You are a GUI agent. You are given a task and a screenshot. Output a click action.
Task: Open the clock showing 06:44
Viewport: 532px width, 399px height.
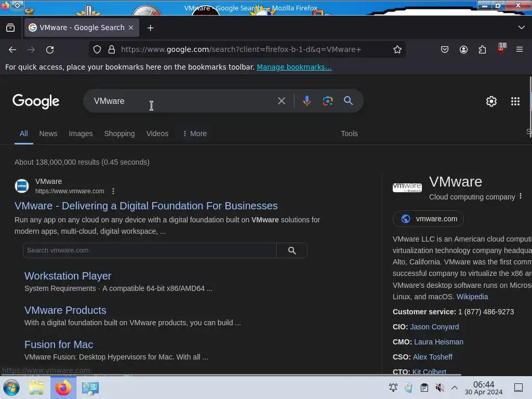(x=483, y=388)
